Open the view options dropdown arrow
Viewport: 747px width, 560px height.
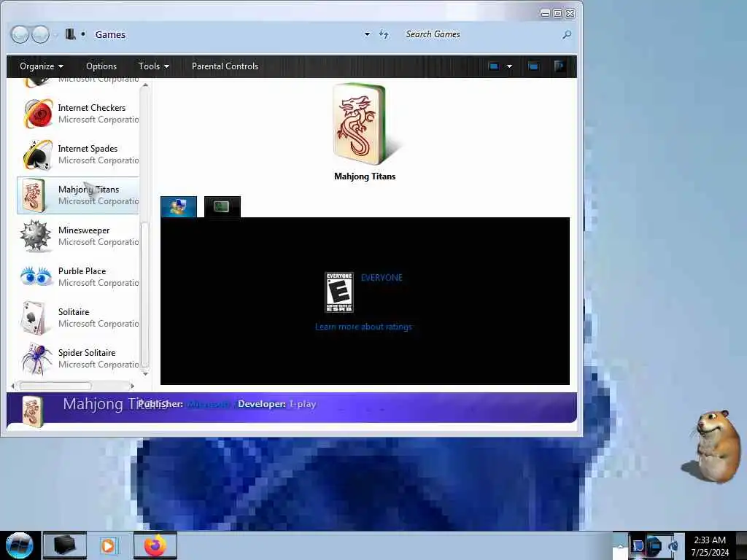click(509, 66)
